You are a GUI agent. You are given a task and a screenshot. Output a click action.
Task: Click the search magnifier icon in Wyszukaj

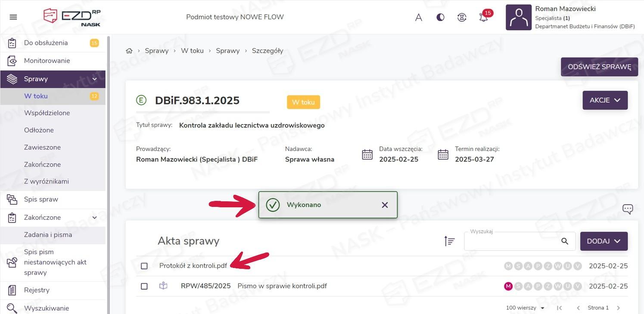click(565, 241)
